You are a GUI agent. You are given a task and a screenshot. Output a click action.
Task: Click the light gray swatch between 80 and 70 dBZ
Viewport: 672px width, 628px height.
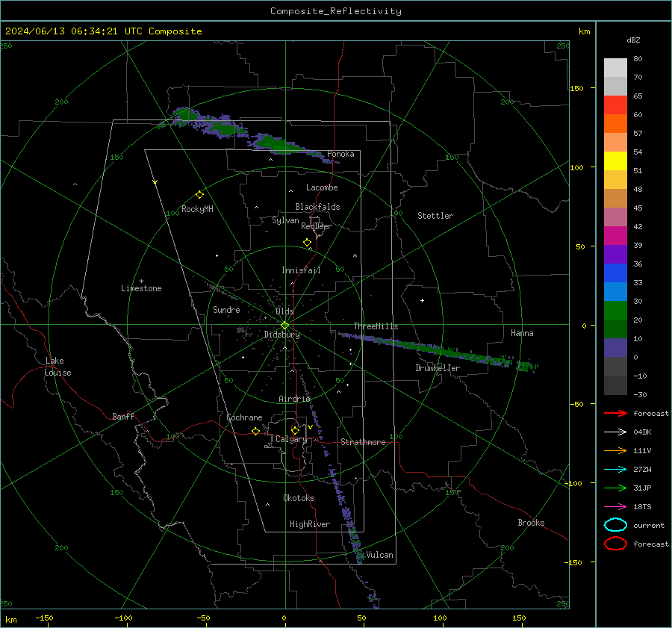(x=615, y=68)
